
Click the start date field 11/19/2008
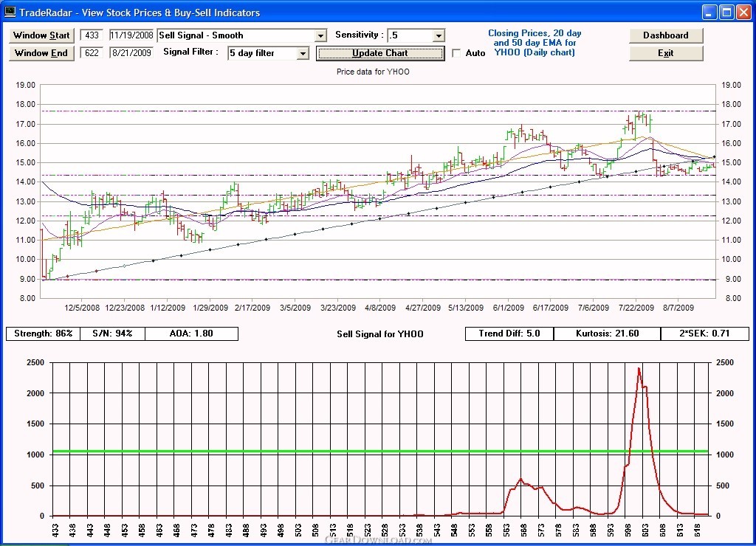[x=131, y=35]
